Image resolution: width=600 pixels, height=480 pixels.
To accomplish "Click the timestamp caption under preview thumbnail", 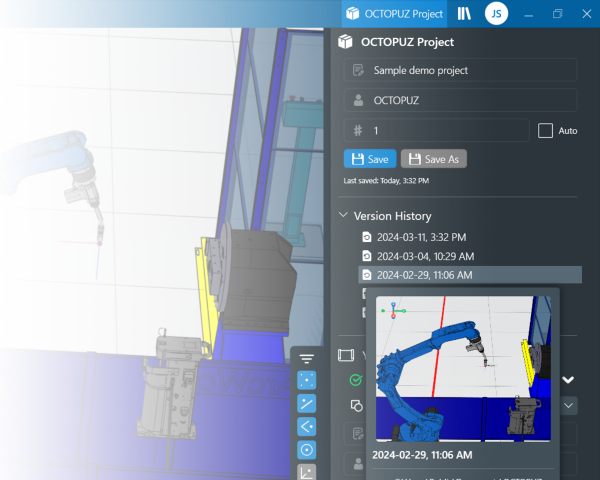I will 422,455.
